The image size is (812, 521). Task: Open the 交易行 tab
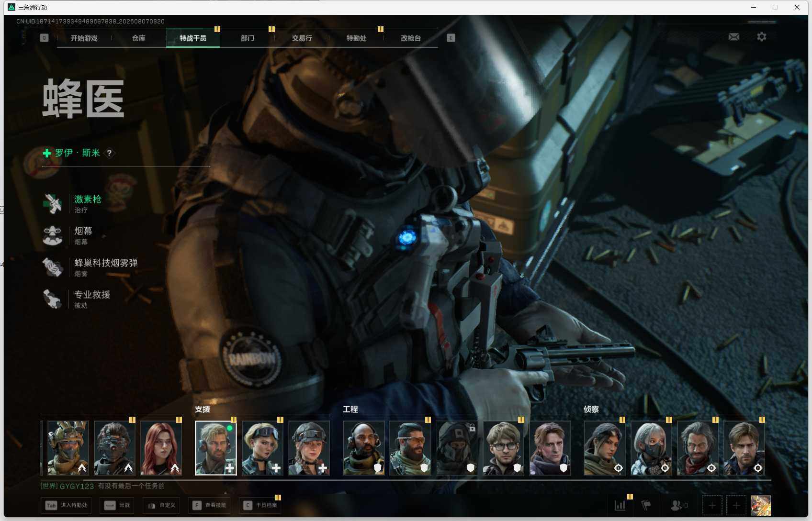coord(302,38)
